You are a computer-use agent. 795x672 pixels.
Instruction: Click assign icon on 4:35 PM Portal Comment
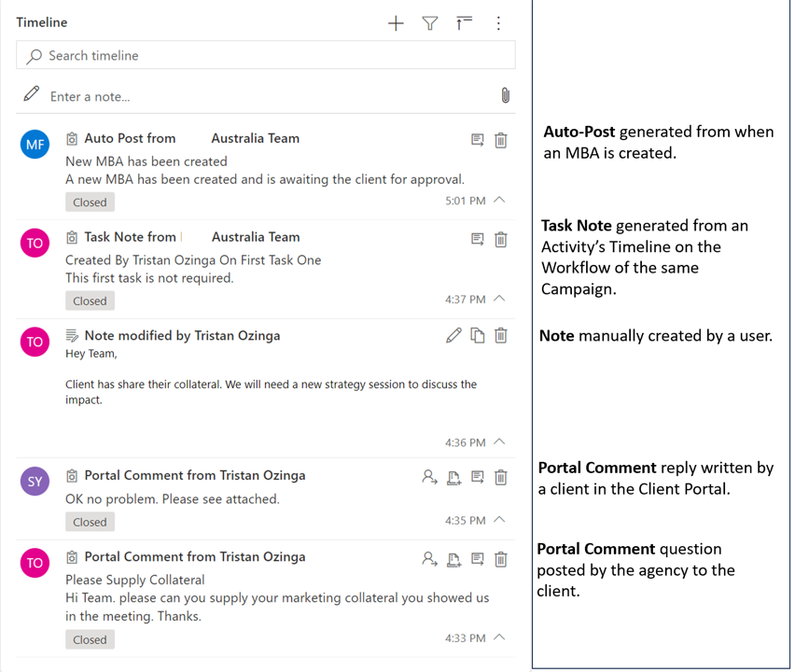(429, 477)
